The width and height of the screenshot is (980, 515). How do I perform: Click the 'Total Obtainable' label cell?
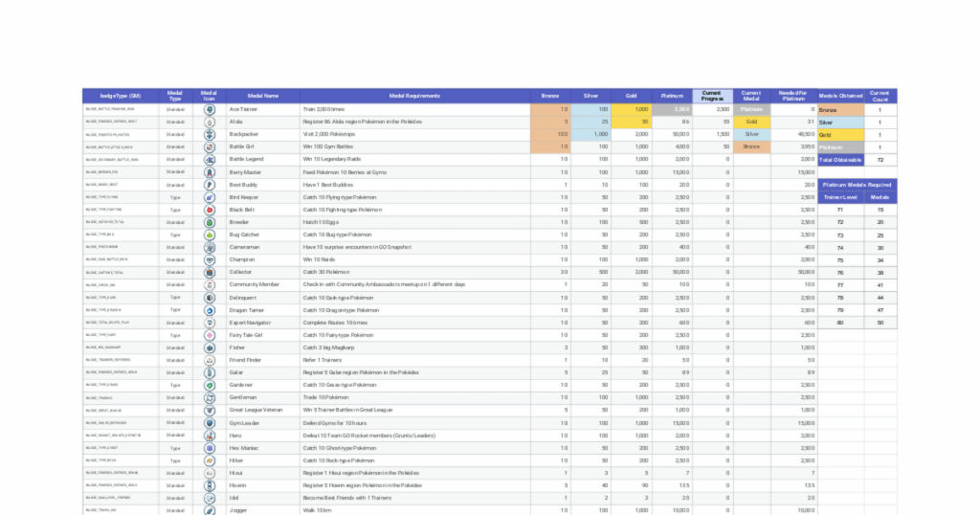(x=841, y=160)
